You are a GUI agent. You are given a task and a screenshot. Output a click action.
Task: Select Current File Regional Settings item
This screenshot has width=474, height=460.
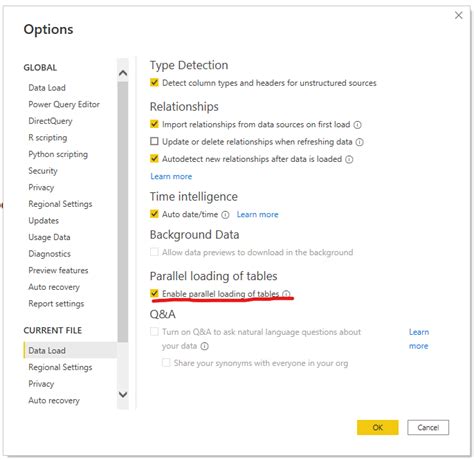coord(60,367)
